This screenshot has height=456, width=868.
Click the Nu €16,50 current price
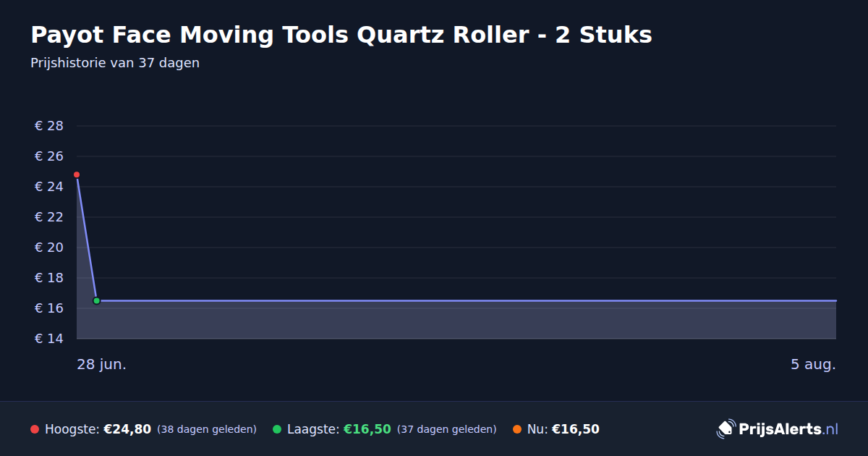(x=576, y=429)
